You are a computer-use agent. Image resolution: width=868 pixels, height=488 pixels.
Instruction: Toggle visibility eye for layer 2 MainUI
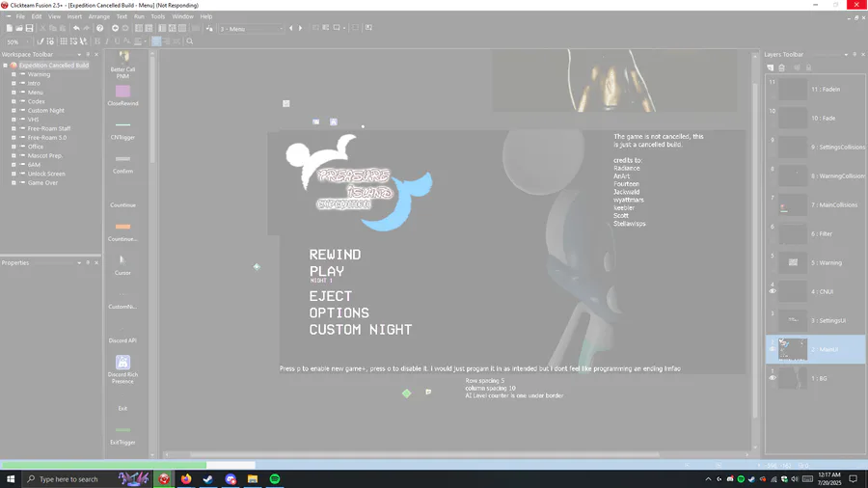[x=773, y=349]
